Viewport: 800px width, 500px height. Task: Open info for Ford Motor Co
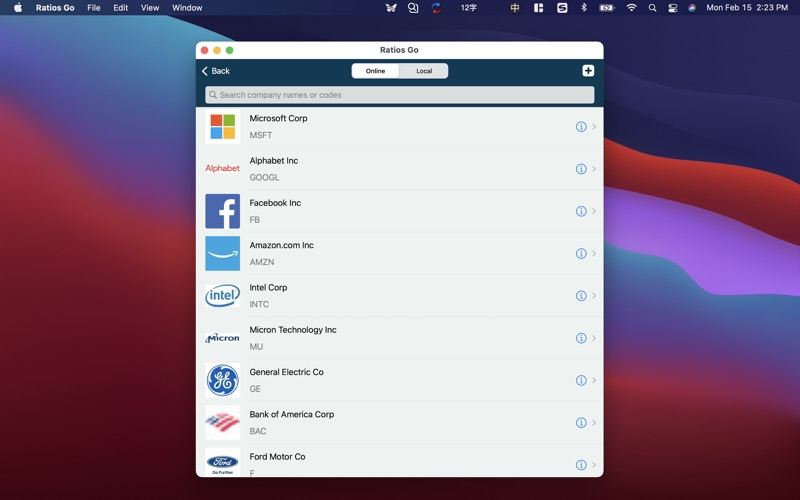[x=581, y=465]
